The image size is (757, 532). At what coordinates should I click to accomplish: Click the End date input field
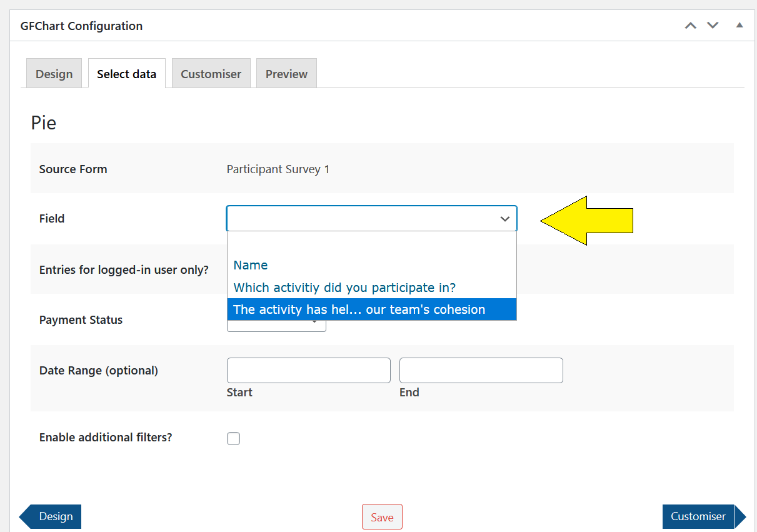[481, 370]
